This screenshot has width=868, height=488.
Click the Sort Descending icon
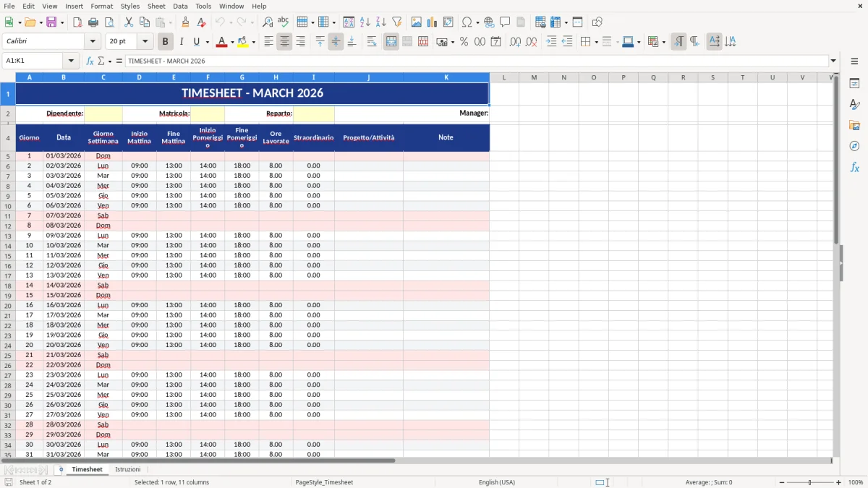click(381, 22)
